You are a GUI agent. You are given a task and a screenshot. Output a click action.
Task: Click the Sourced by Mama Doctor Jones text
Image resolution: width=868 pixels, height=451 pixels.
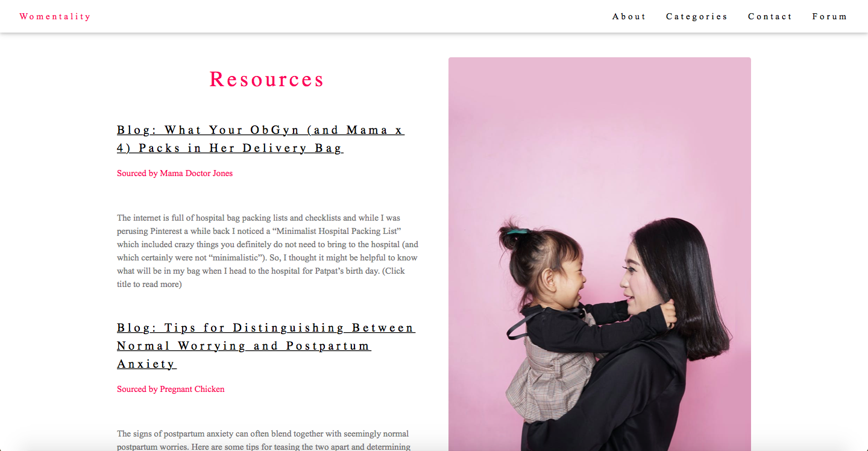tap(175, 173)
